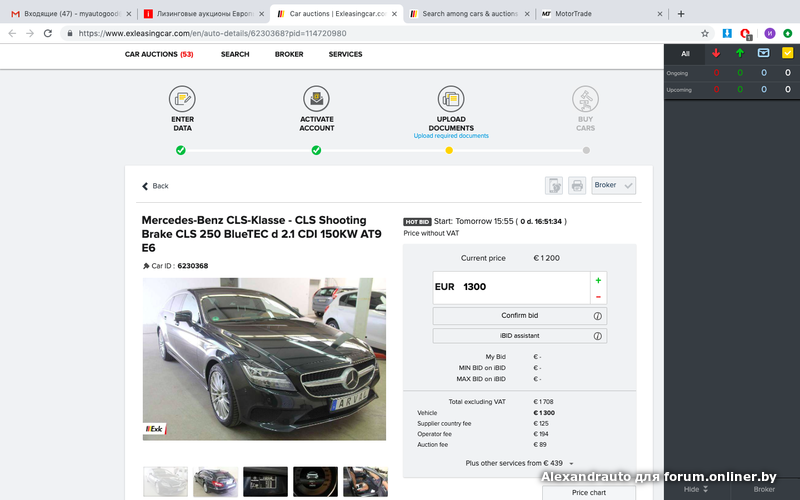Reload the browser page

(x=47, y=33)
